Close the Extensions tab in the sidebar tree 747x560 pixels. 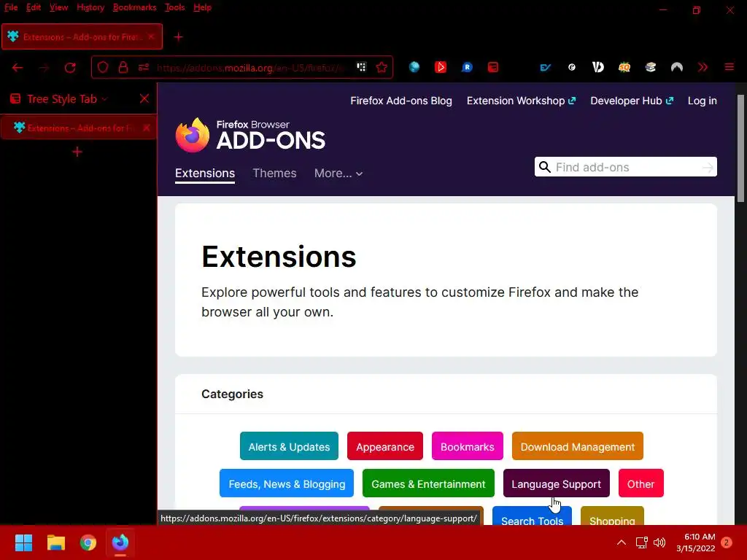146,128
